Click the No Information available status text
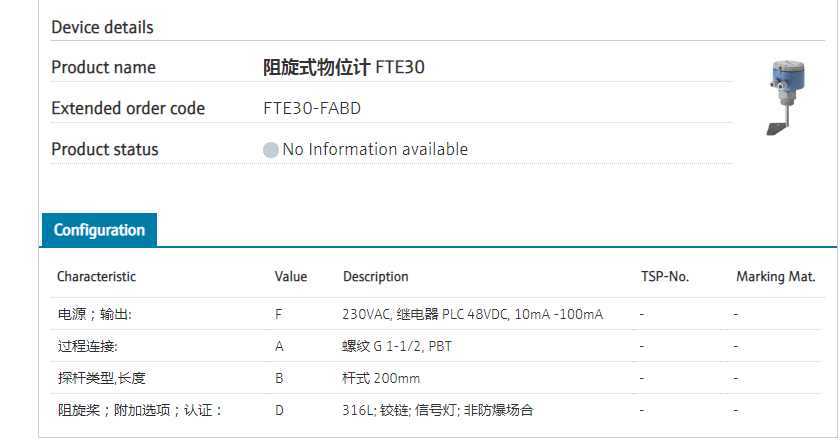The width and height of the screenshot is (840, 444). 375,150
